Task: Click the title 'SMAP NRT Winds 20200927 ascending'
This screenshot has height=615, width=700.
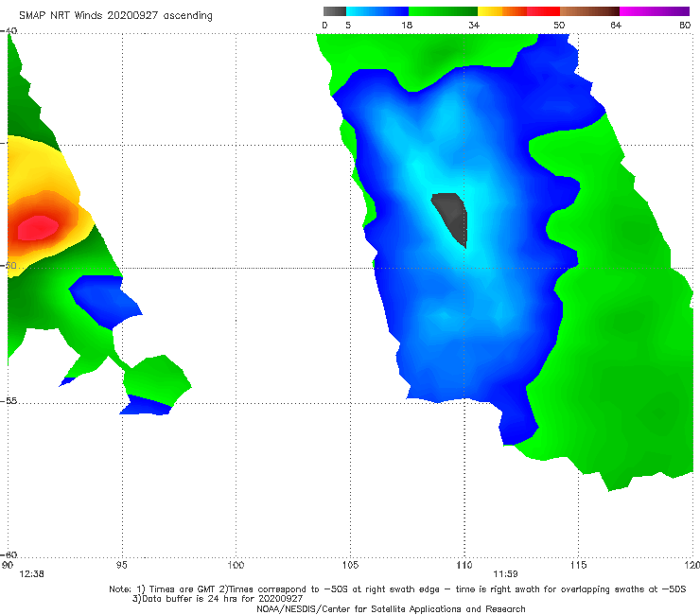Action: coord(115,15)
